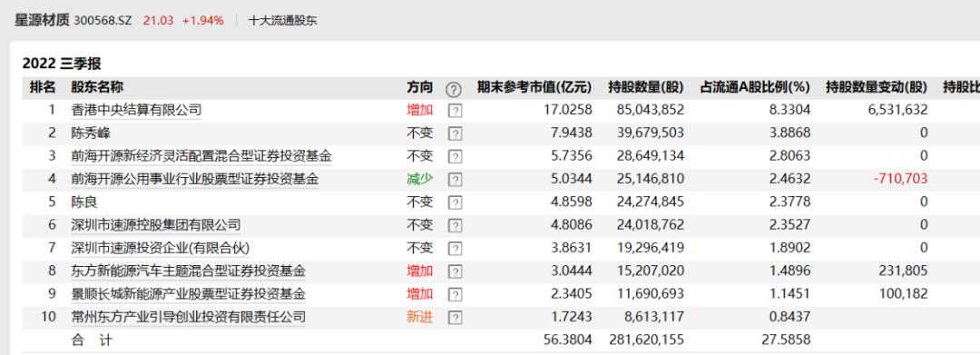Click ratio 1.8902 cell
Viewport: 980px width, 355px height.
coord(789,248)
